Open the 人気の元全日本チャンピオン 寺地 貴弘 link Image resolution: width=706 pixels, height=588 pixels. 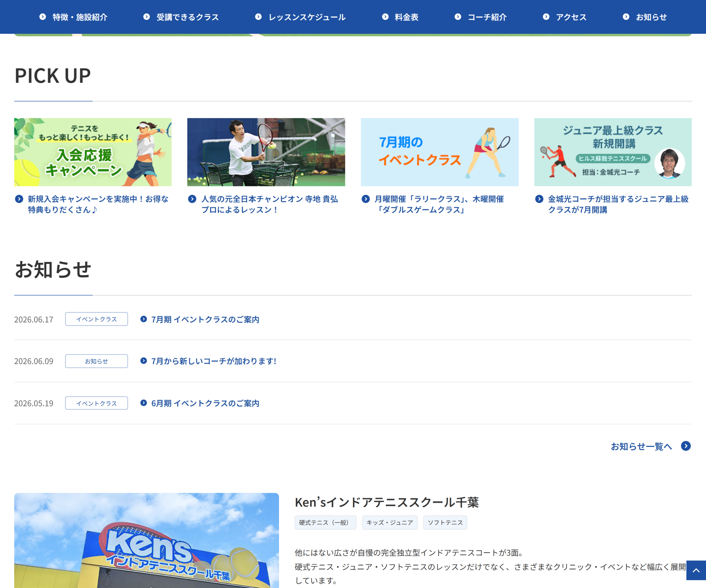coord(270,204)
